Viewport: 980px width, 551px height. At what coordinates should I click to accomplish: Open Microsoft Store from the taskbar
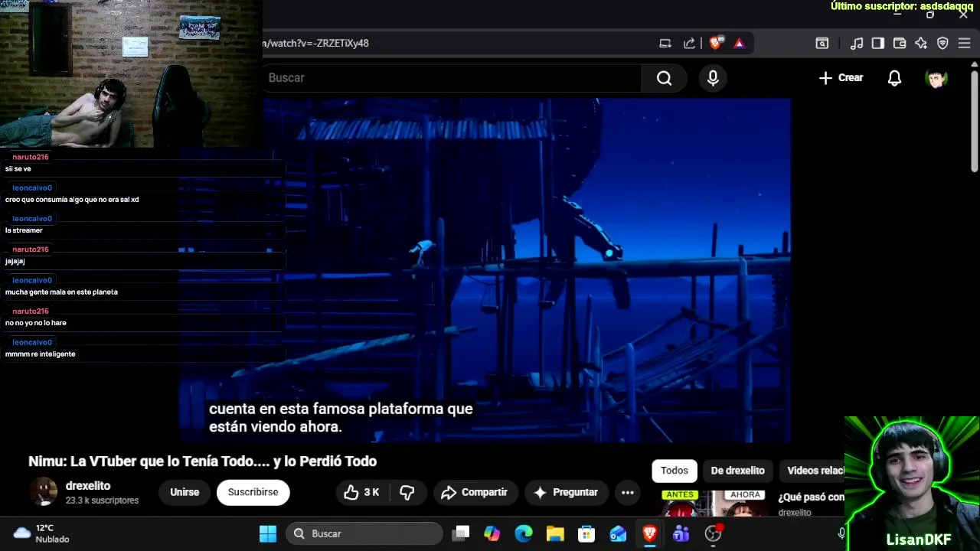click(586, 534)
